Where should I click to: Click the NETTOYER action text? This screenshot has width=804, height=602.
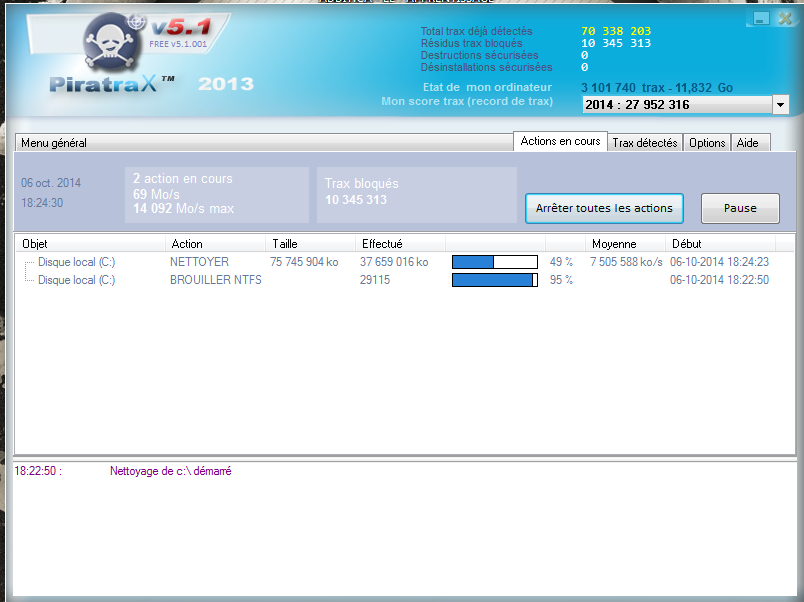tap(199, 262)
